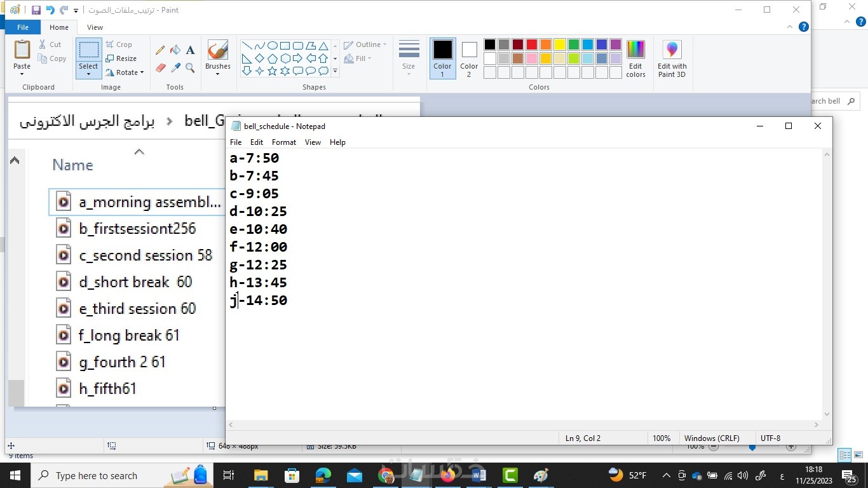Click the Windows Start button

tap(15, 475)
